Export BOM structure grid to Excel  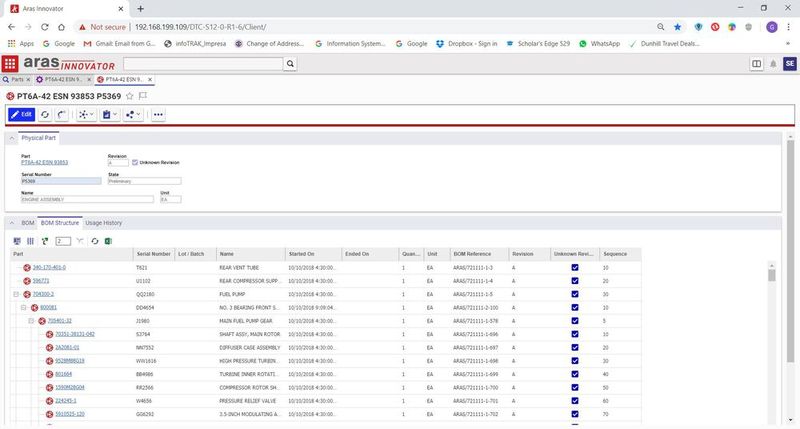click(107, 241)
